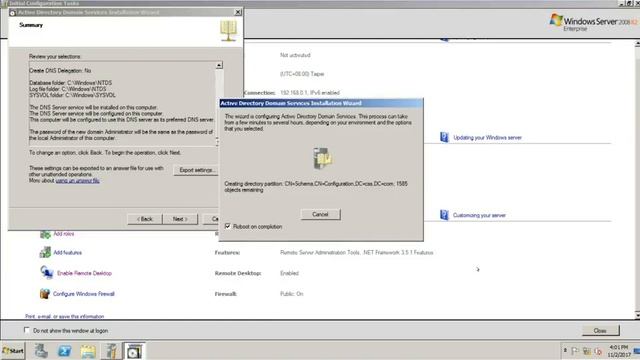Image resolution: width=640 pixels, height=360 pixels.
Task: Show hidden tray icons arrow
Action: [565, 351]
